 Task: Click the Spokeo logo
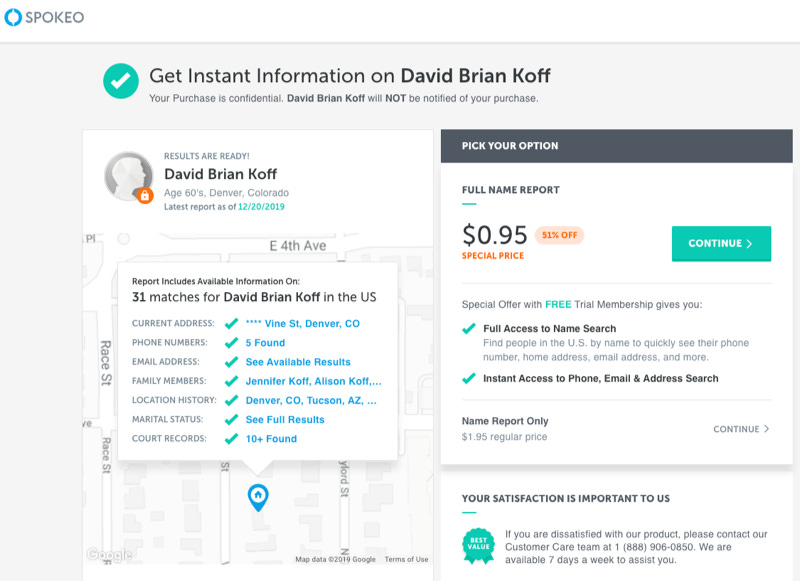coord(44,17)
